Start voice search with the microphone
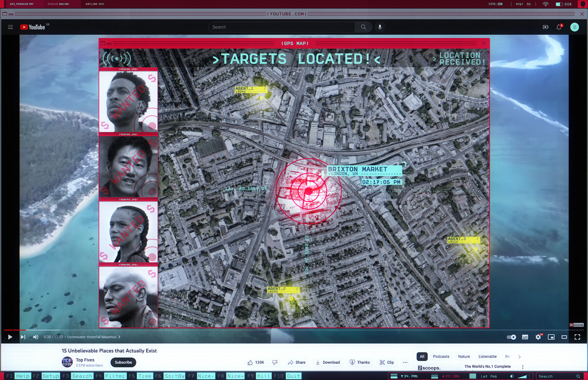Screen dimensions: 588x380 click(x=380, y=27)
